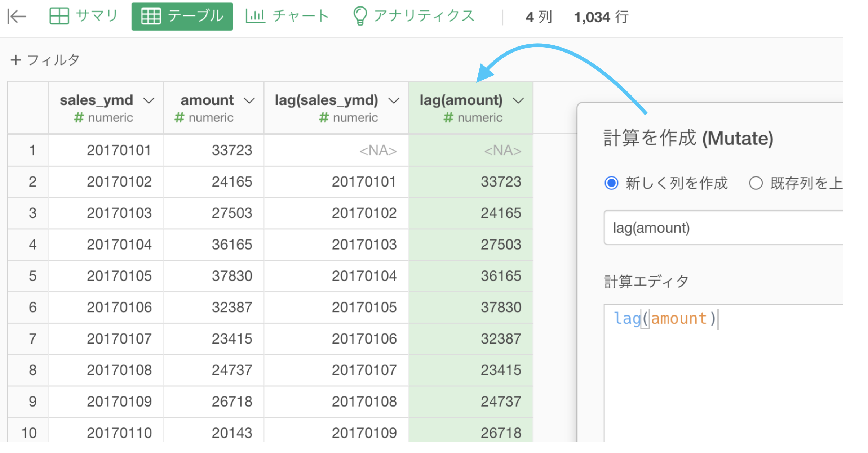The image size is (868, 453).
Task: Click the amount column numeric type icon
Action: pos(179,118)
